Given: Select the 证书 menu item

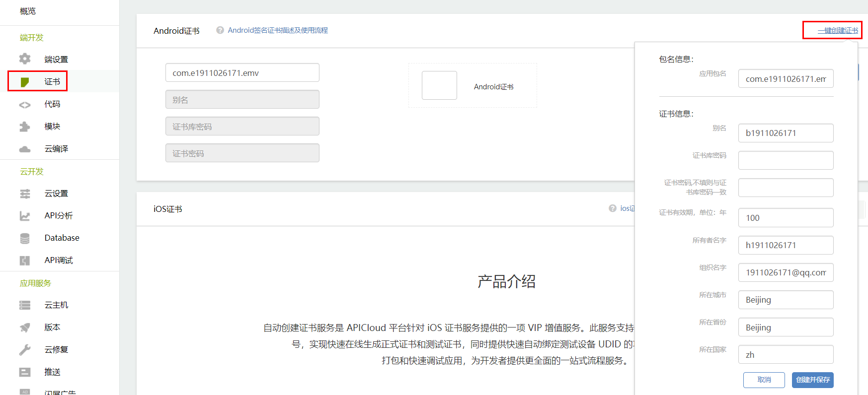Looking at the screenshot, I should 52,82.
